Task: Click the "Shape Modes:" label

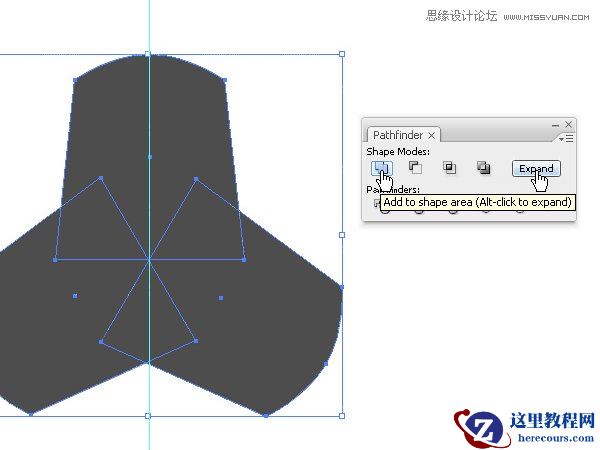Action: click(x=398, y=152)
